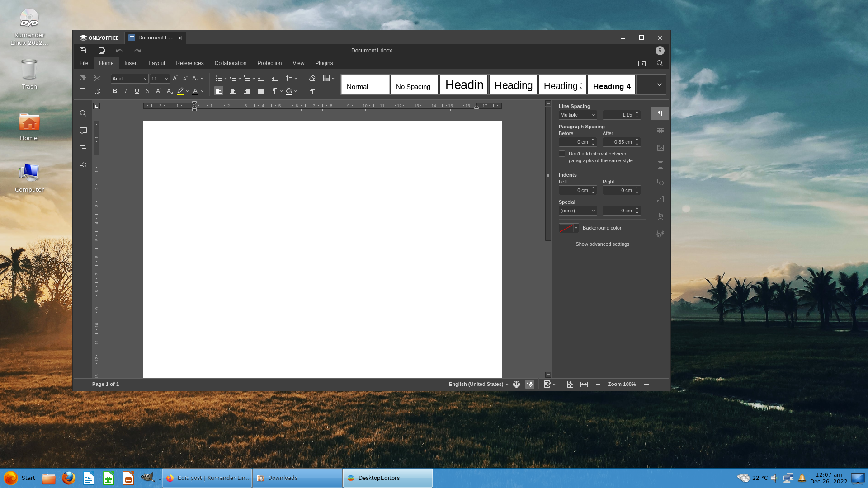Open table settings in right sidebar
The width and height of the screenshot is (868, 488).
[x=660, y=131]
